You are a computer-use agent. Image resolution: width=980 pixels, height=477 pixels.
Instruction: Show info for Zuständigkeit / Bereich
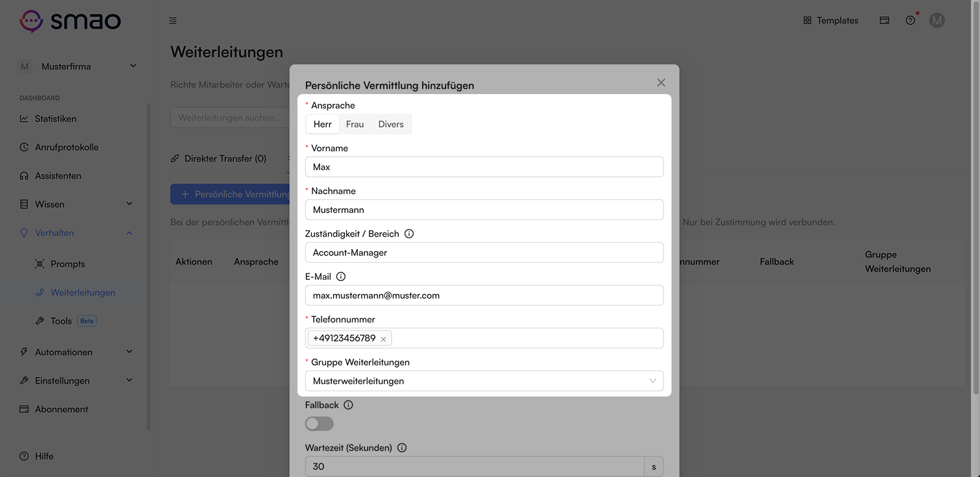pyautogui.click(x=409, y=234)
